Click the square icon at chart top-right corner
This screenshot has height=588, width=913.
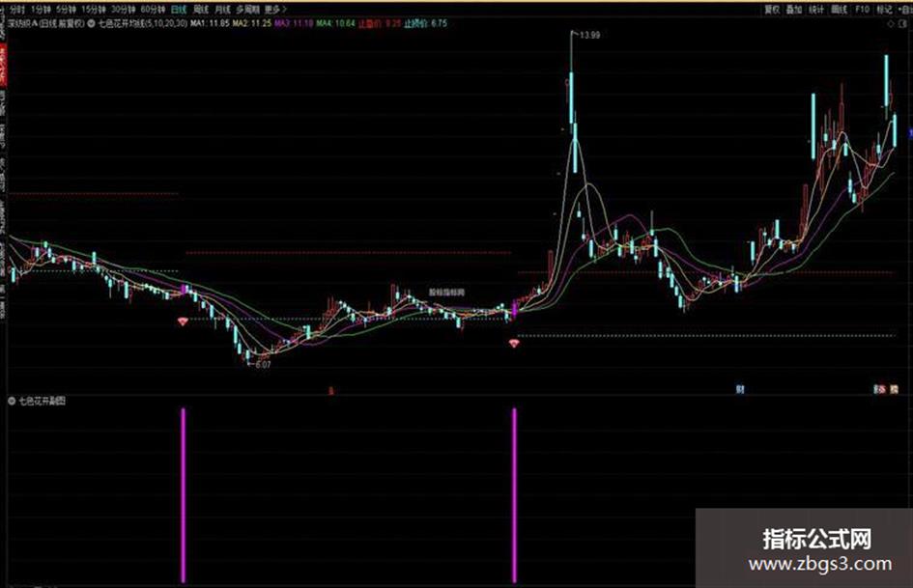tap(900, 24)
